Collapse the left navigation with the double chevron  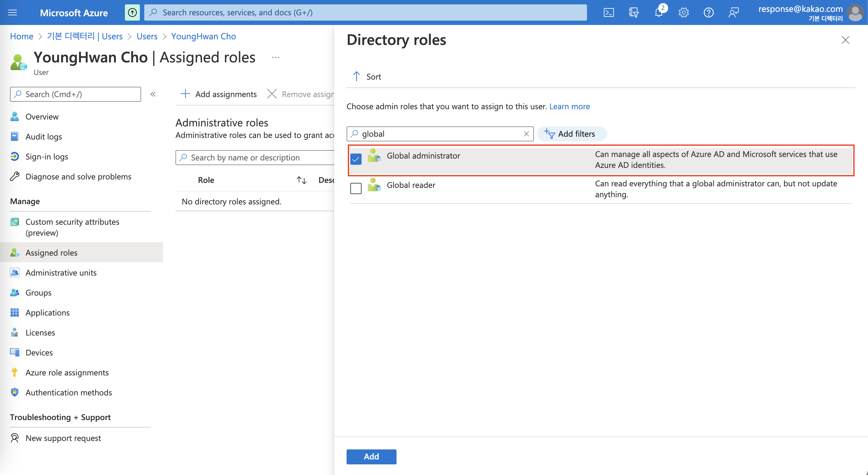153,94
